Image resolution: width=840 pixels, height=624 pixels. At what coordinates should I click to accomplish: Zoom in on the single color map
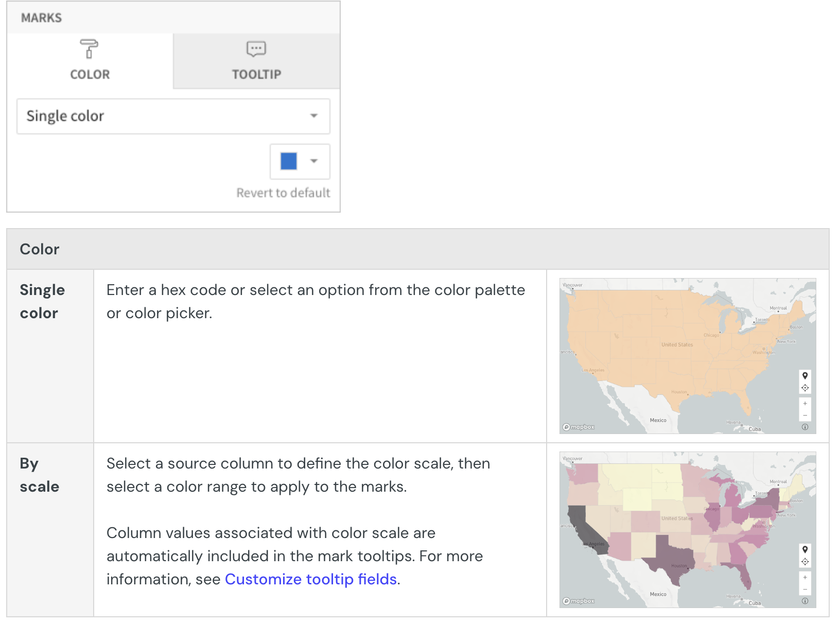click(x=805, y=404)
